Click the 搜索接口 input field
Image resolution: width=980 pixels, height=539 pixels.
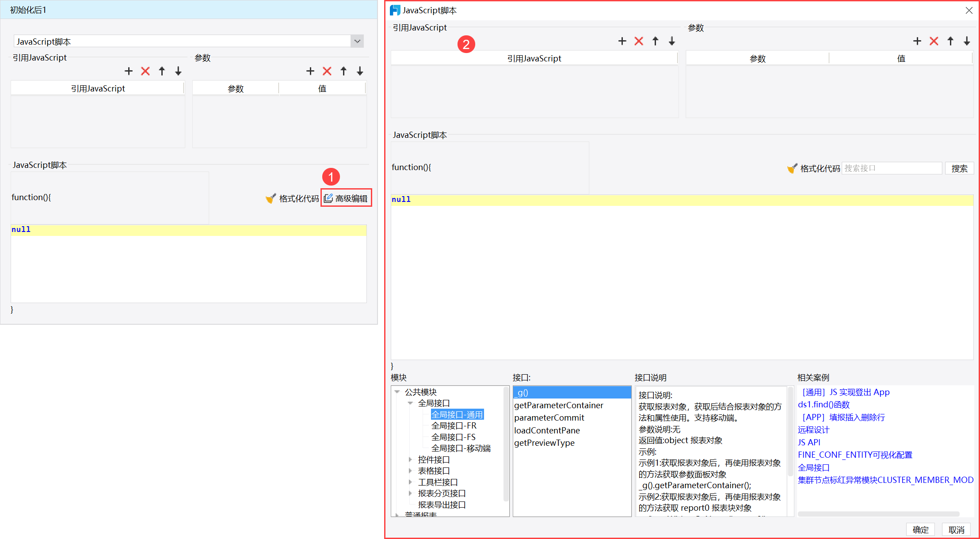pyautogui.click(x=891, y=168)
